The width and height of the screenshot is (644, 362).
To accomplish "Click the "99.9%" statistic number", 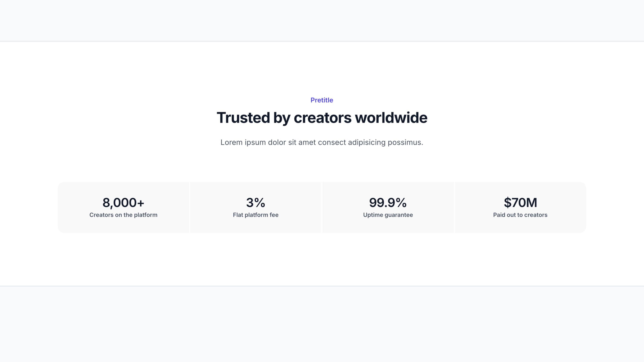I will point(388,202).
